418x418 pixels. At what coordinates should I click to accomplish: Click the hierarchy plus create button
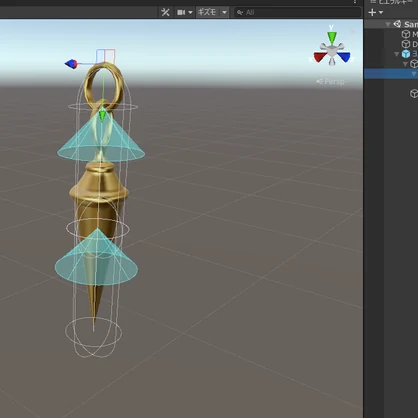click(x=372, y=12)
